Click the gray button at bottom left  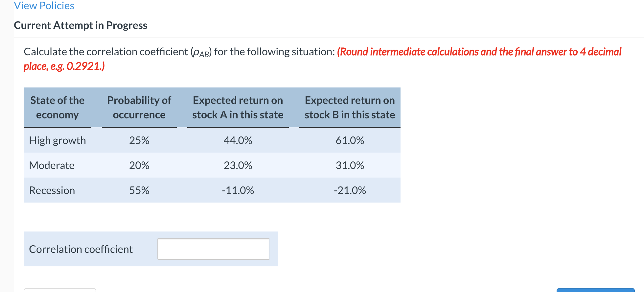(60, 291)
